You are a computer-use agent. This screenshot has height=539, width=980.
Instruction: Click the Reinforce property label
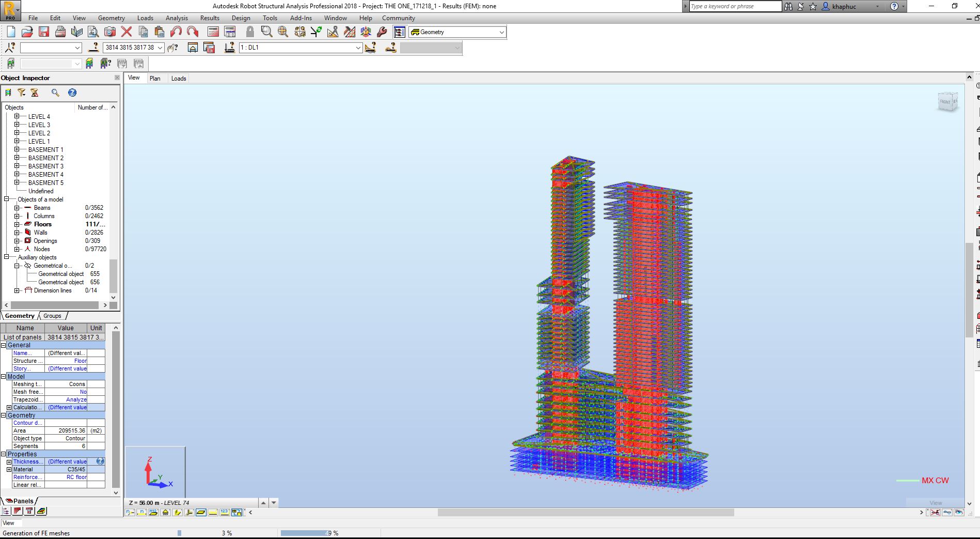27,477
